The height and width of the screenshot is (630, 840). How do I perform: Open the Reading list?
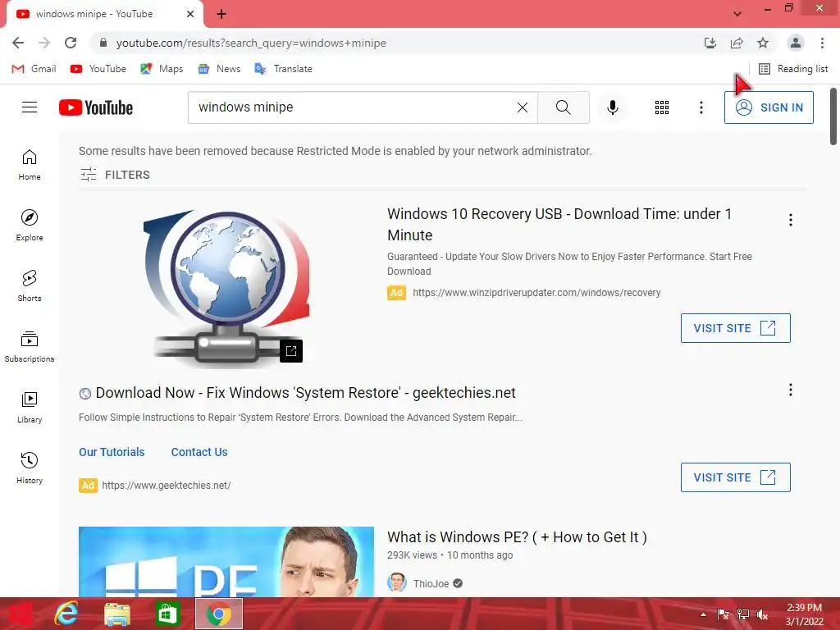click(x=793, y=69)
